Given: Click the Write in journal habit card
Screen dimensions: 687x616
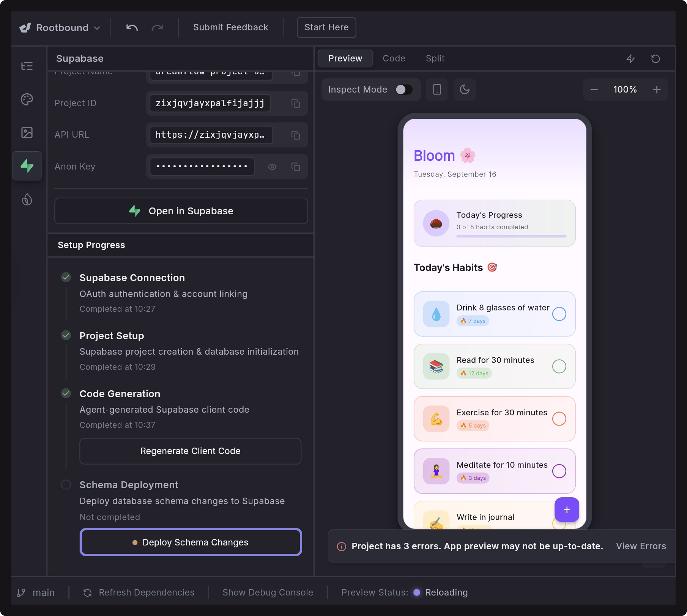Looking at the screenshot, I should tap(495, 515).
